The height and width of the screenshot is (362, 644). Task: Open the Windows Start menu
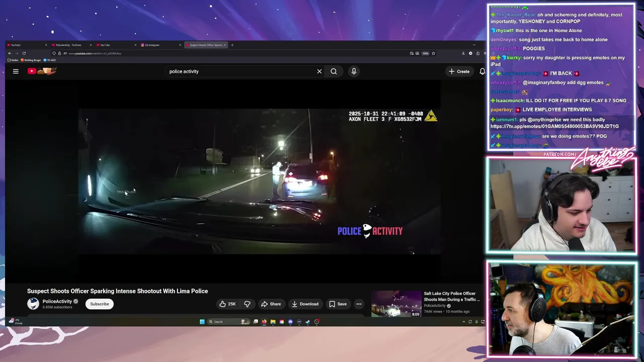coord(202,322)
